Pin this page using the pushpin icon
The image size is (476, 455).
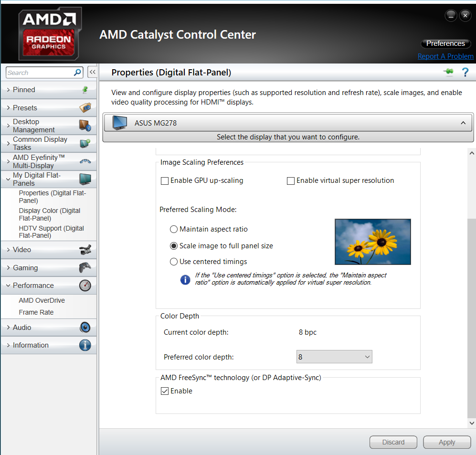click(x=448, y=72)
